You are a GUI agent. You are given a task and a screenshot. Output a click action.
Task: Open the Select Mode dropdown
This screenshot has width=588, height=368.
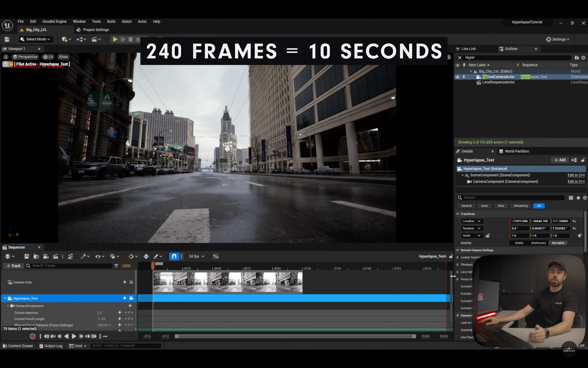tap(36, 39)
